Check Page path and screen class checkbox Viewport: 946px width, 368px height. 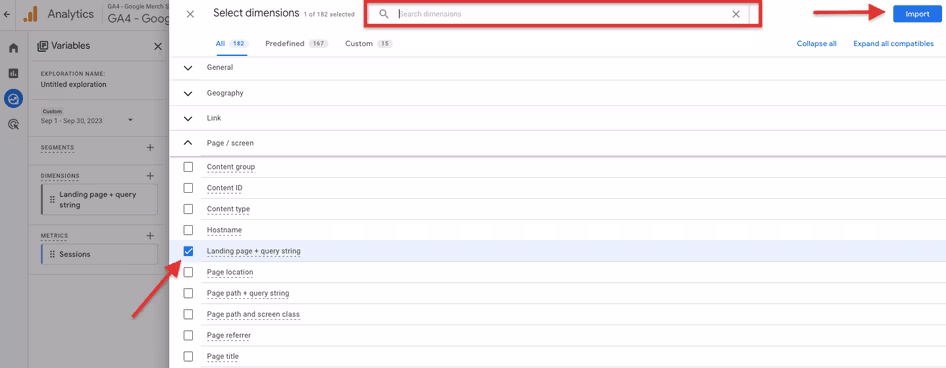(188, 314)
